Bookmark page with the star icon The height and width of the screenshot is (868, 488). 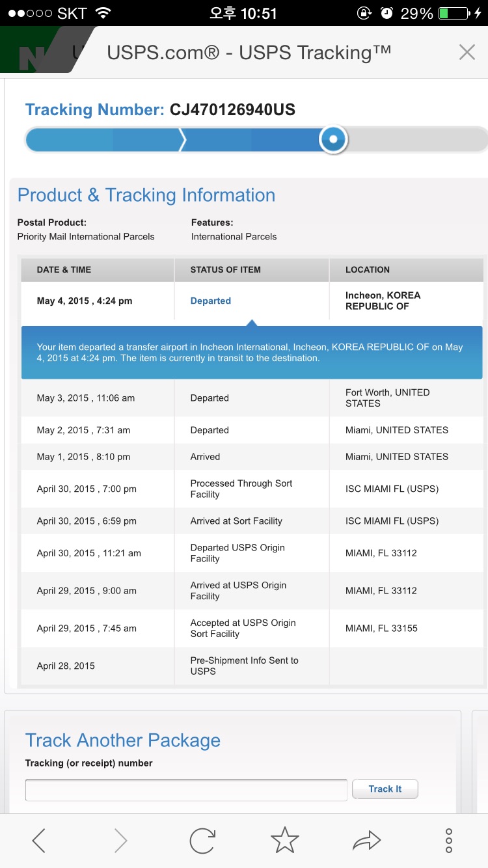(x=284, y=840)
